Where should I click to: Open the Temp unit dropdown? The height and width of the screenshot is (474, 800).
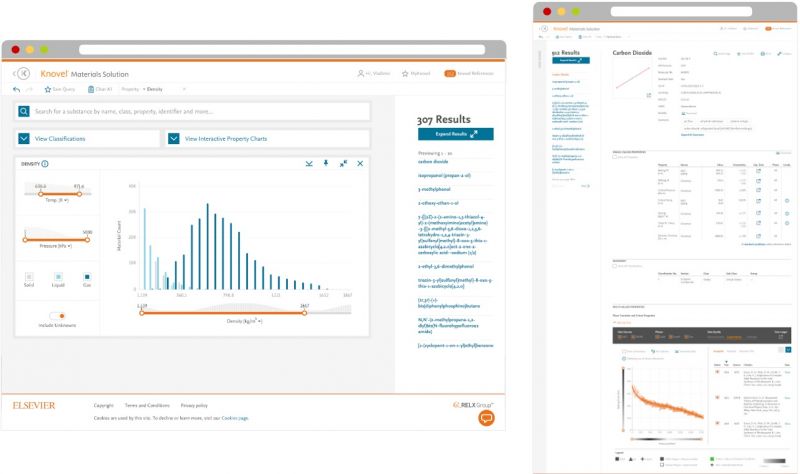57,200
